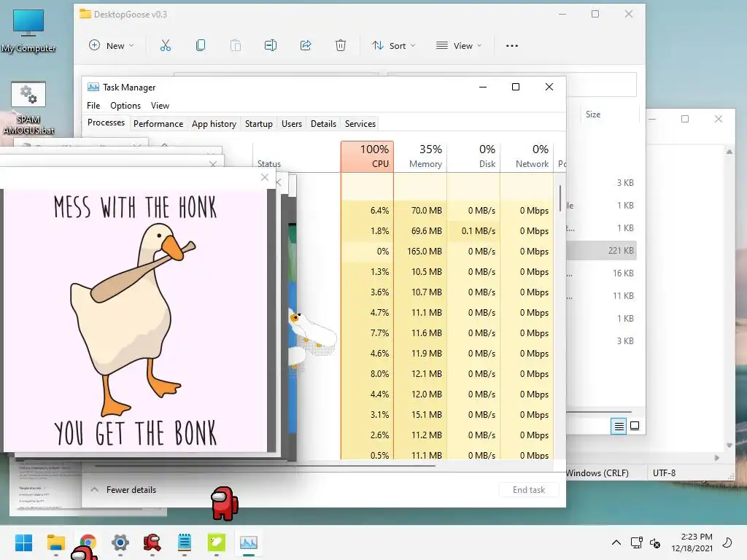This screenshot has height=560, width=747.
Task: Select the 16 KB file row in File Explorer
Action: click(602, 273)
